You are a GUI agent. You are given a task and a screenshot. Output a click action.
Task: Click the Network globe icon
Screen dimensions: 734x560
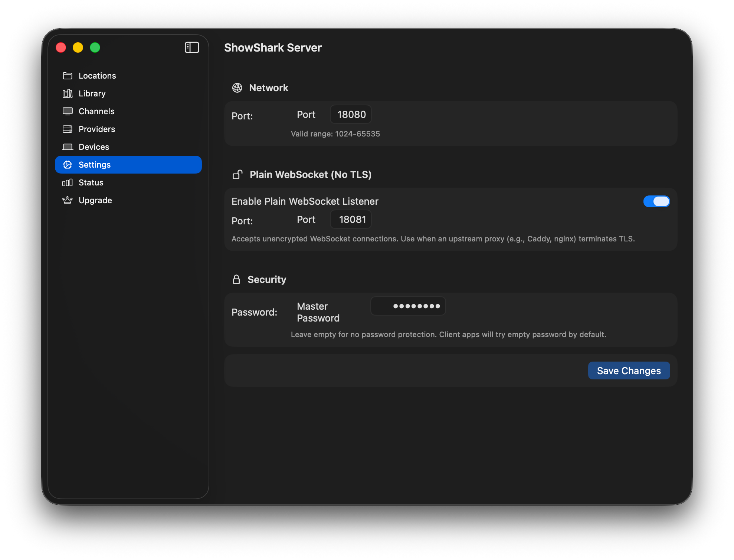pos(237,88)
